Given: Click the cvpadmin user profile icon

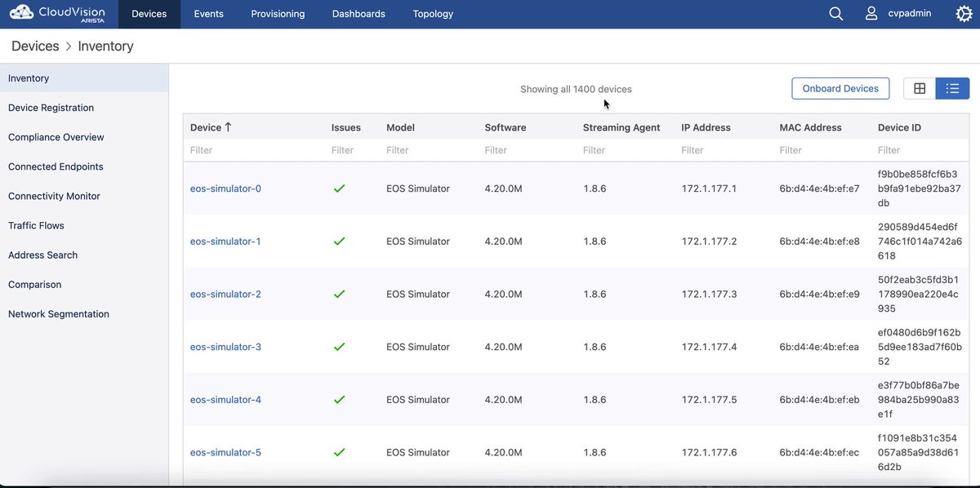Looking at the screenshot, I should point(871,14).
